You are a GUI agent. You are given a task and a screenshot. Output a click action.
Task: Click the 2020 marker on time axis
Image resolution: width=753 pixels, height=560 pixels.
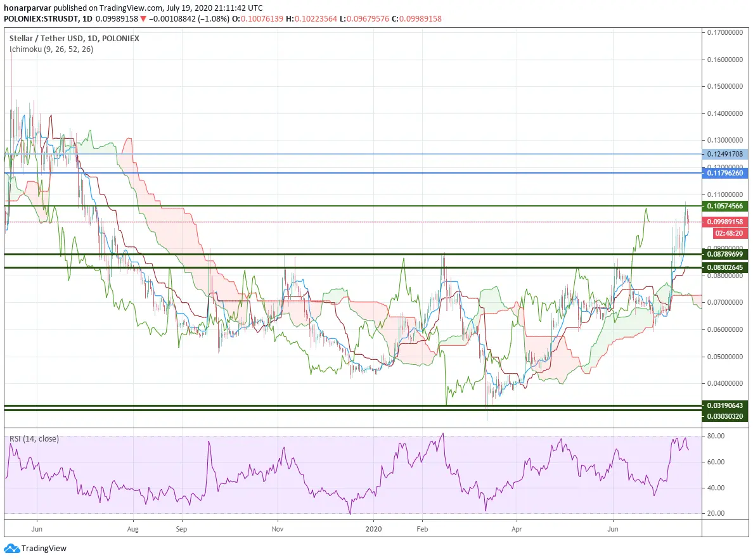pos(373,529)
